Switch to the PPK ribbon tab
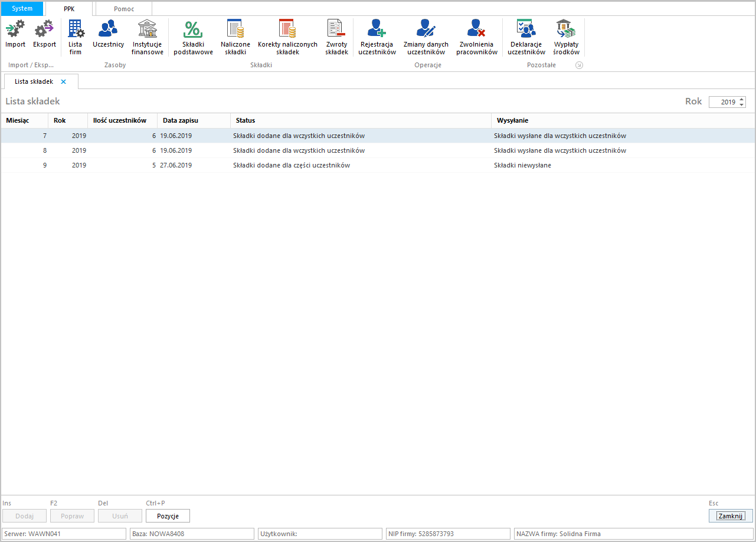756x542 pixels. (x=70, y=8)
